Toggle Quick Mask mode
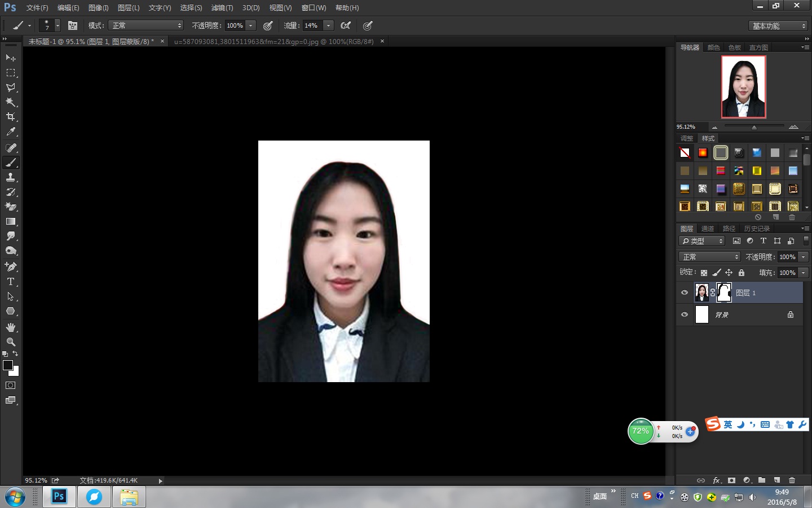 pos(11,386)
